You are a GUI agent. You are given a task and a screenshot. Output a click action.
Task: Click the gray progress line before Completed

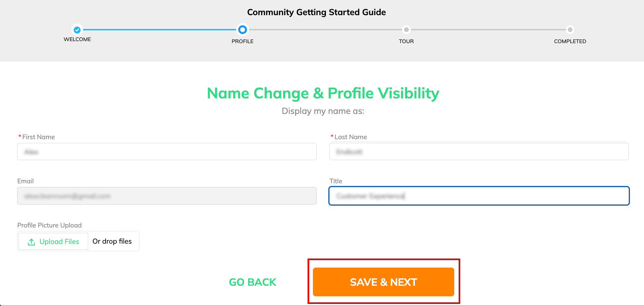click(488, 30)
